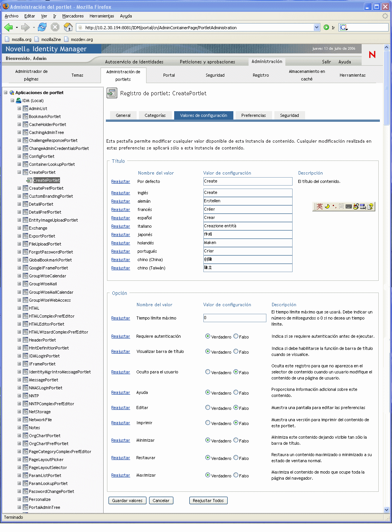Open Peticiones y aprobaciones tab
Image resolution: width=392 pixels, height=532 pixels.
click(x=207, y=62)
